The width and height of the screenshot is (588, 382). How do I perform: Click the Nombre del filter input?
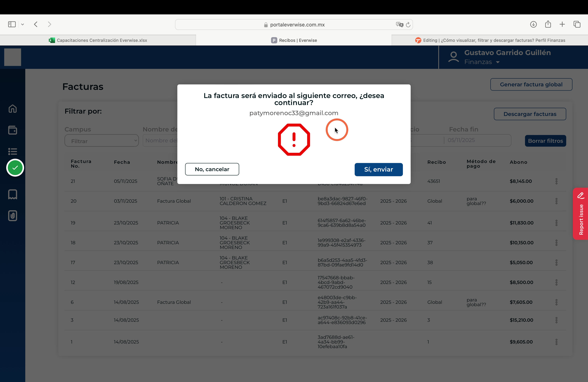pyautogui.click(x=160, y=141)
